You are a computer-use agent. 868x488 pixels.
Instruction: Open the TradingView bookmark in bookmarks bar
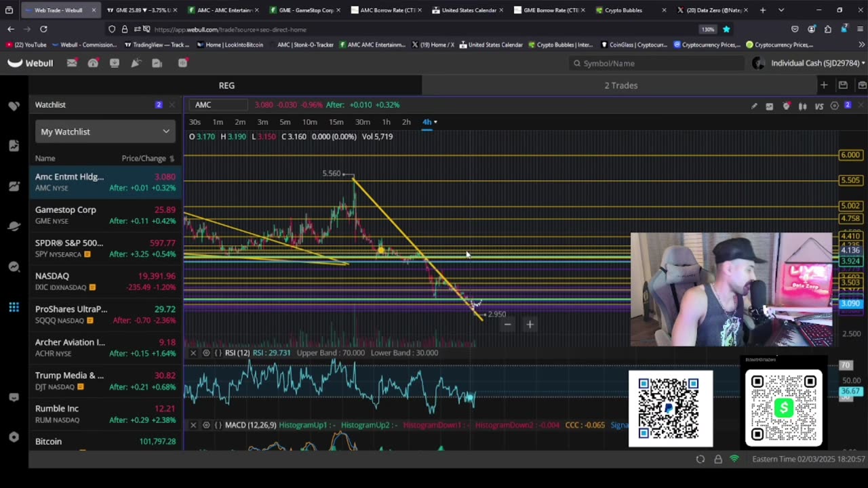[x=157, y=45]
